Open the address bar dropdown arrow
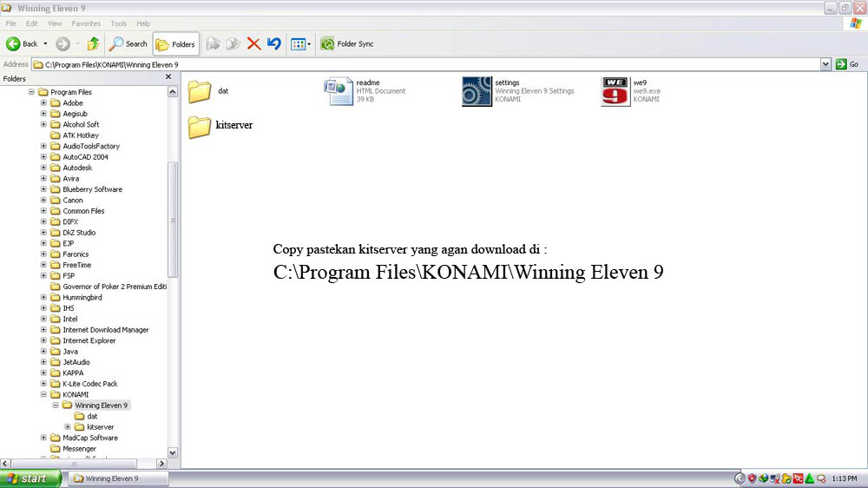 point(825,64)
